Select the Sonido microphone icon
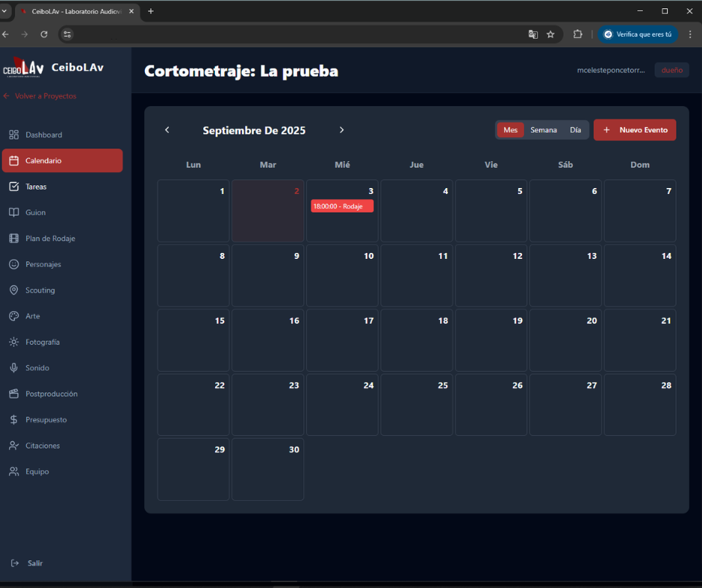This screenshot has height=588, width=702. pyautogui.click(x=13, y=368)
